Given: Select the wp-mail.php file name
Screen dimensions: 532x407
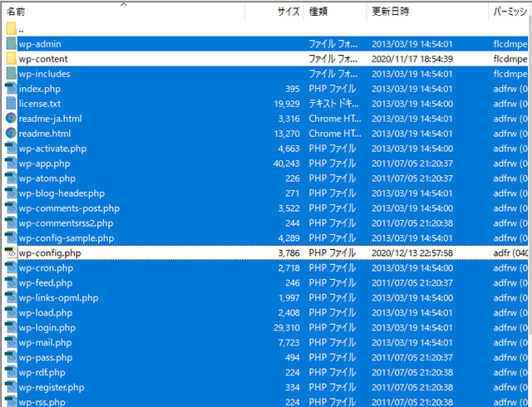Looking at the screenshot, I should point(45,342).
